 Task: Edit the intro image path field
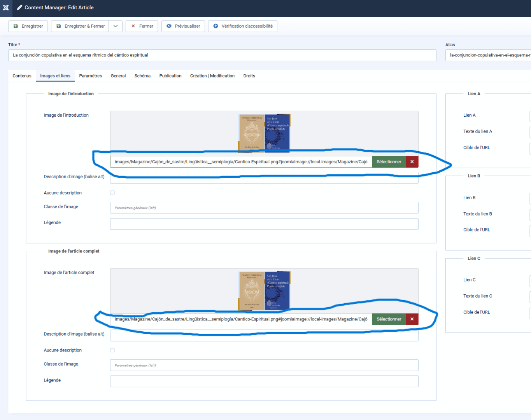click(241, 162)
